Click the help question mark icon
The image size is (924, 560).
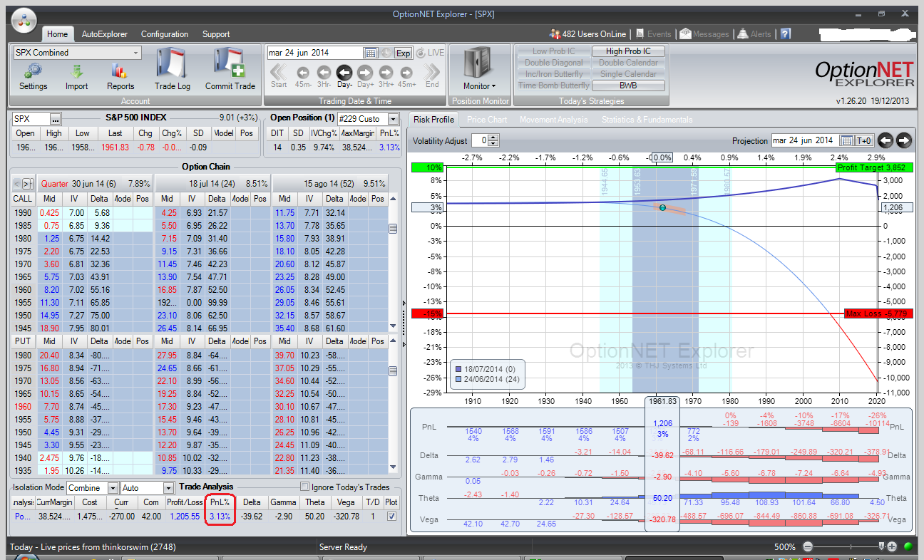(x=785, y=34)
